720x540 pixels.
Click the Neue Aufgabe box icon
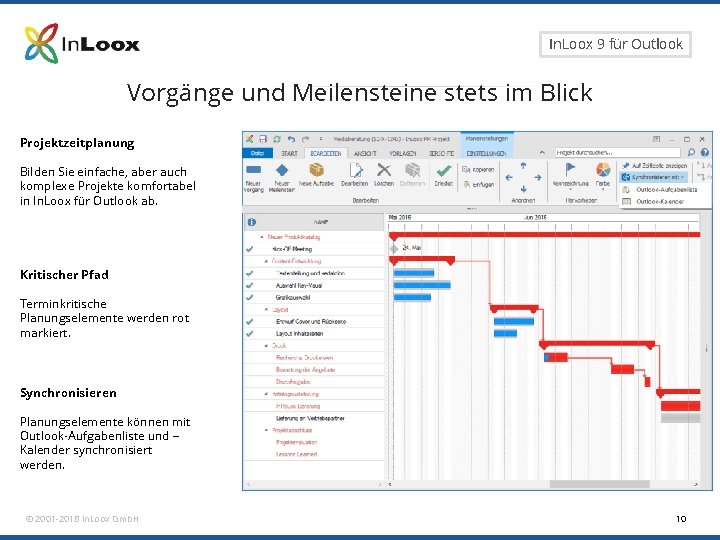coord(316,170)
